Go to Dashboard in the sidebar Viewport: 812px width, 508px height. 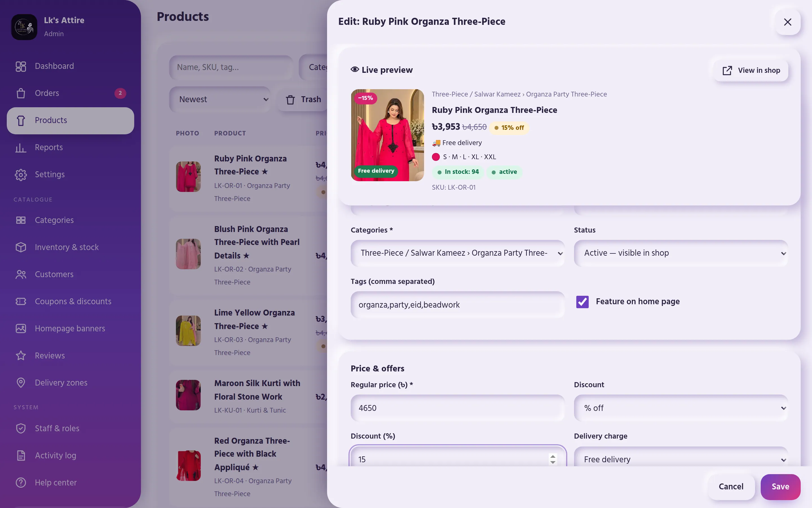click(x=70, y=66)
